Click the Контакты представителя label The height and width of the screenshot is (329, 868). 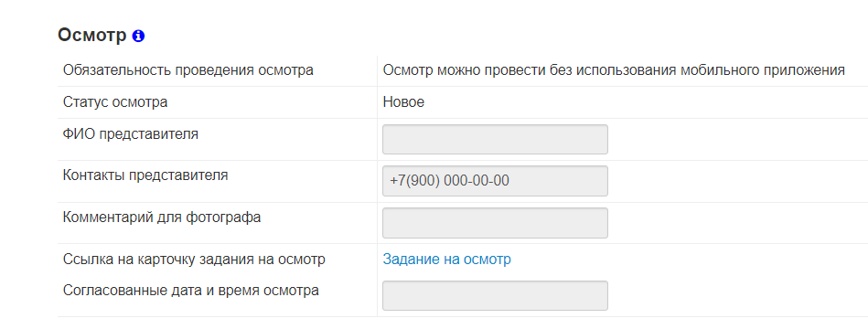click(x=145, y=175)
